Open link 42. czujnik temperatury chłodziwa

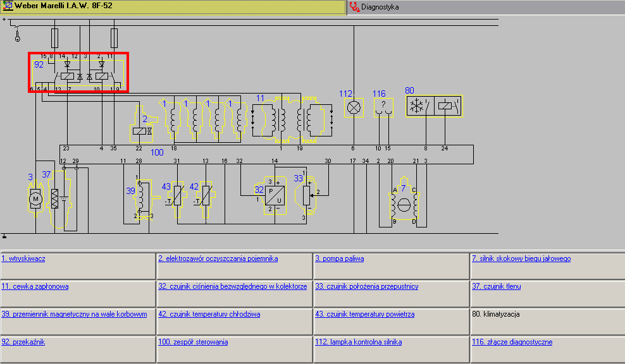(209, 314)
